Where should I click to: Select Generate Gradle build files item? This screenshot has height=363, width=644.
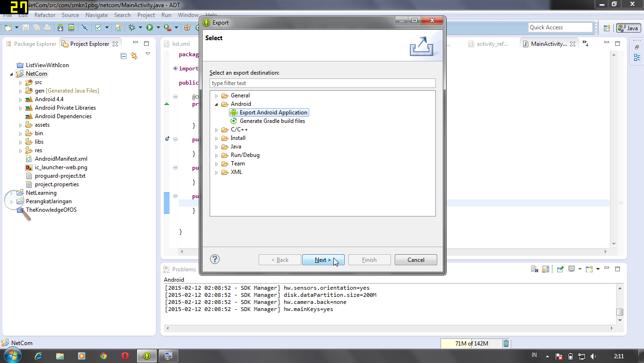(267, 121)
